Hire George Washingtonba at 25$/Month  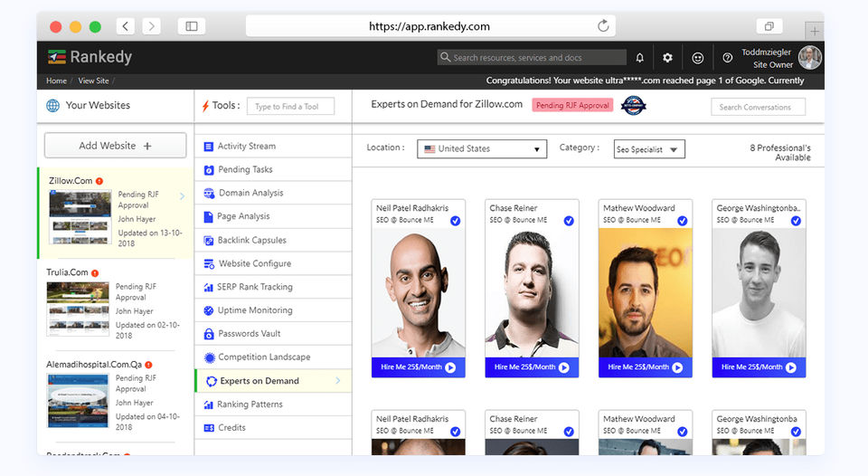759,367
